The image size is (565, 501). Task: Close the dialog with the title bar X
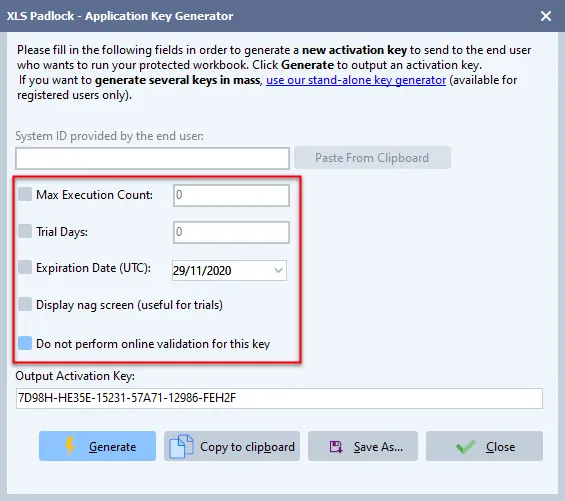(546, 16)
